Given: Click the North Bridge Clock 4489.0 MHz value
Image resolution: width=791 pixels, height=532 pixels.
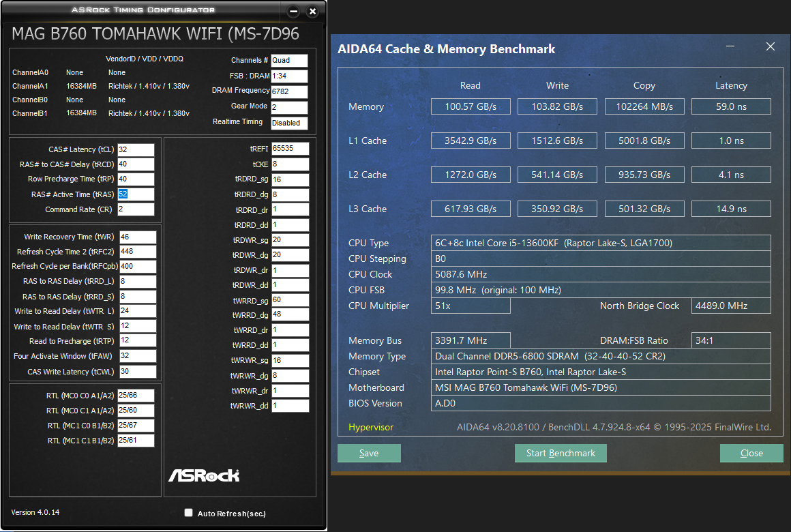Looking at the screenshot, I should point(731,306).
